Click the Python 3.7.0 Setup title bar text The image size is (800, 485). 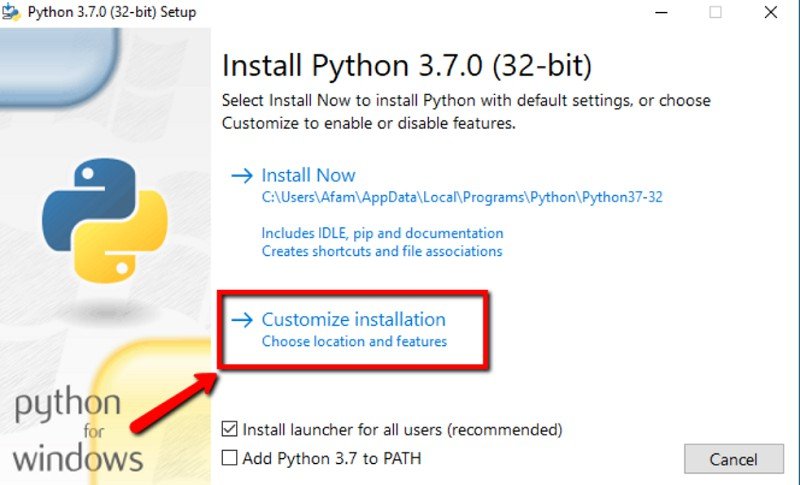[112, 12]
